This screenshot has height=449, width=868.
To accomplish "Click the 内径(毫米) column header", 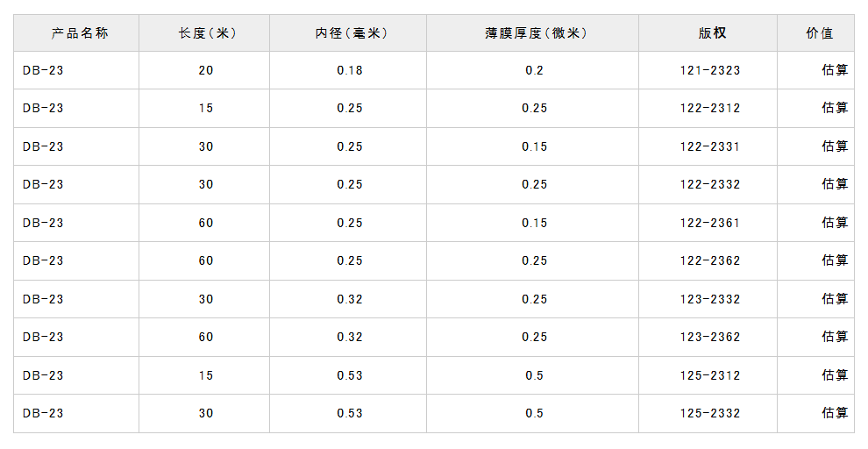I will 351,33.
